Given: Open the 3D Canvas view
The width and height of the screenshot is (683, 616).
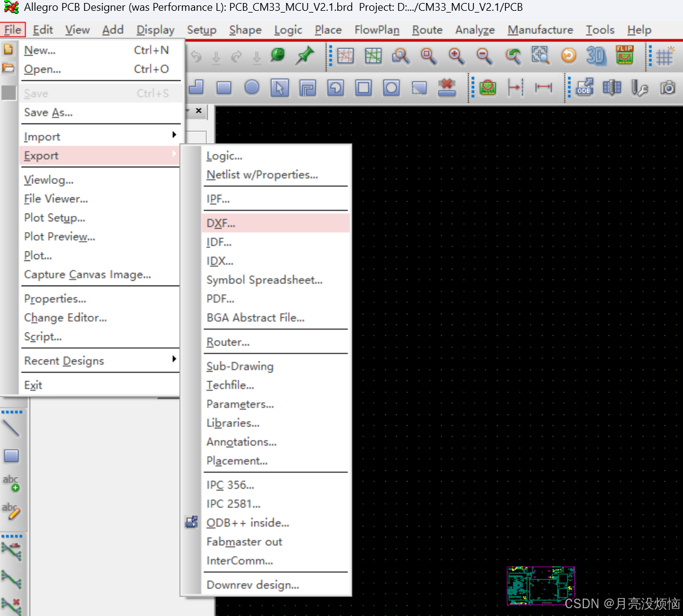Looking at the screenshot, I should point(596,55).
